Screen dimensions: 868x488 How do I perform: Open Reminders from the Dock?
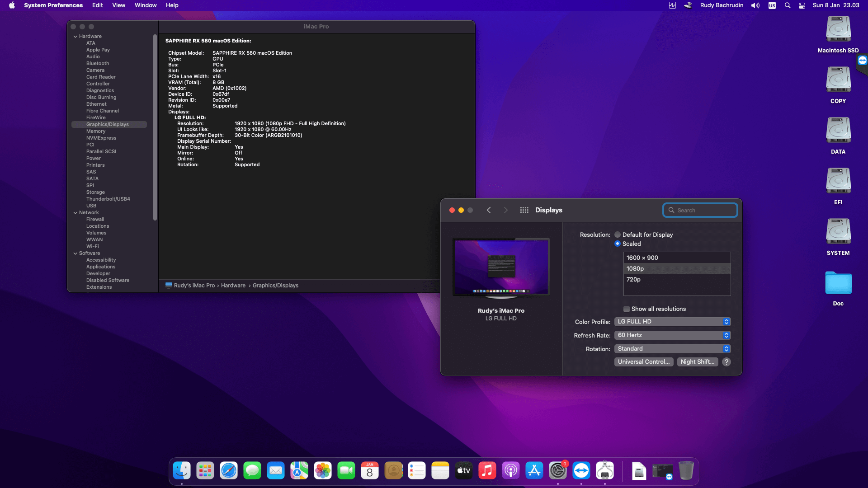click(x=417, y=471)
